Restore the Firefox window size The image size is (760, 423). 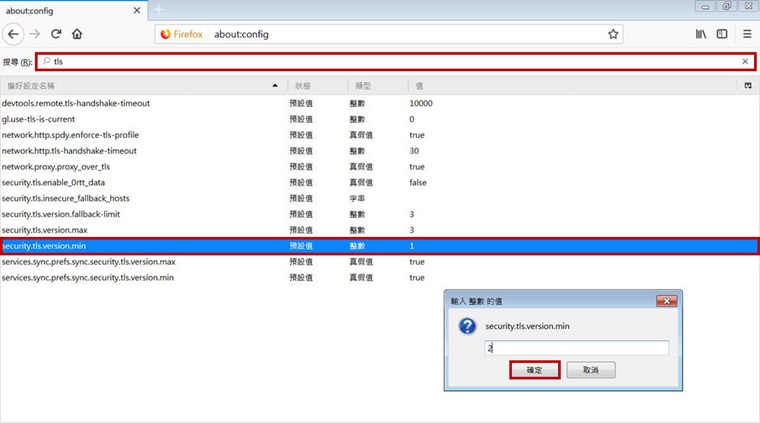pos(727,6)
